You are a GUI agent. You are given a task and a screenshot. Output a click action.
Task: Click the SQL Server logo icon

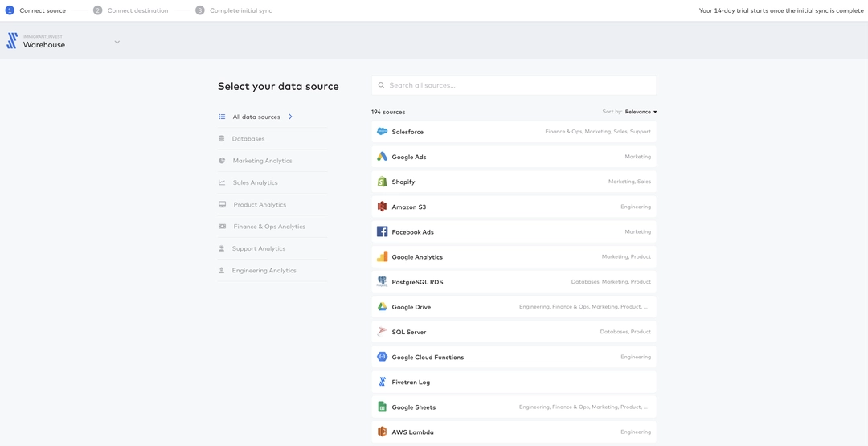pyautogui.click(x=382, y=332)
